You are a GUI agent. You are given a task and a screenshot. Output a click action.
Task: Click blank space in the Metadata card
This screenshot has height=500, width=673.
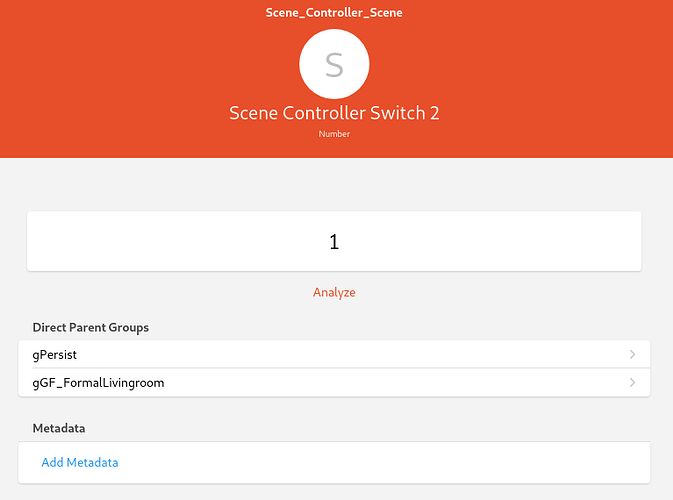coord(400,463)
